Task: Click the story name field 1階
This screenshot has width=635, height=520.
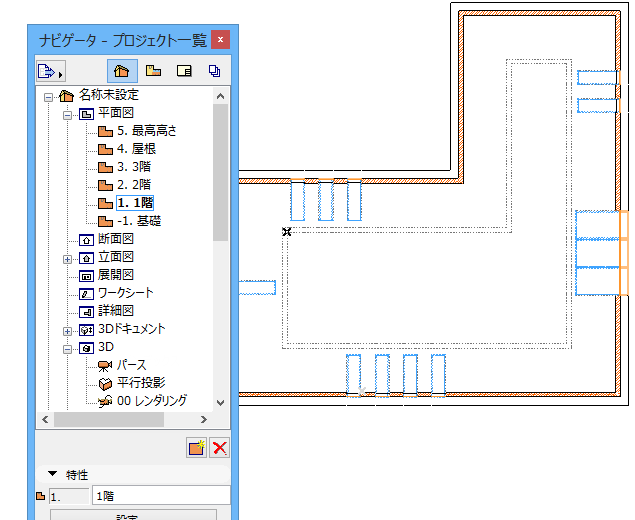Action: (162, 495)
